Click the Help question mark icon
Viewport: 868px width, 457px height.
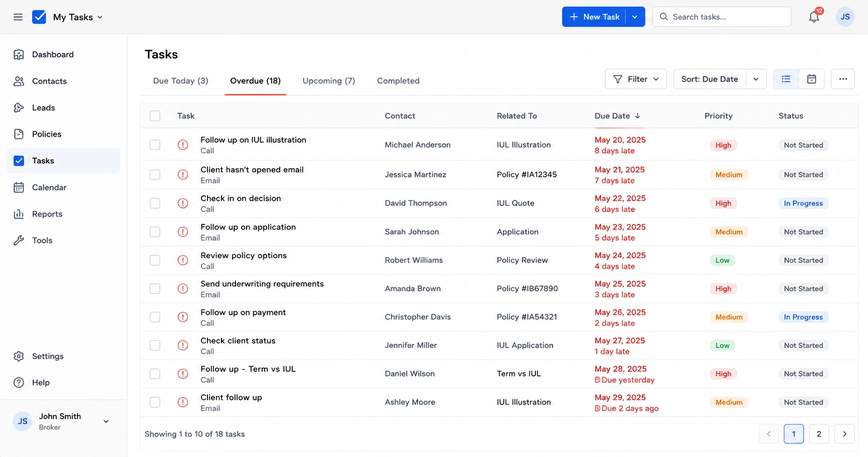tap(19, 382)
